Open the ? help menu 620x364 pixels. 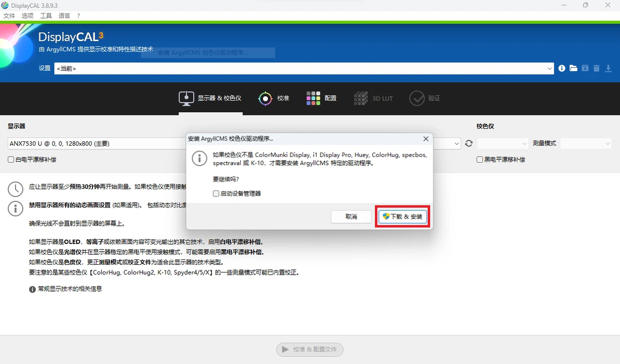pyautogui.click(x=79, y=16)
